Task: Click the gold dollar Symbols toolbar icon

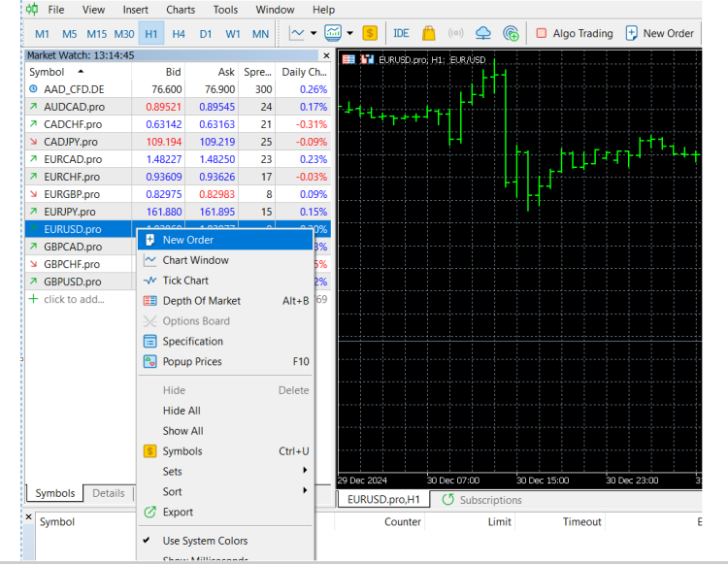Action: point(370,33)
